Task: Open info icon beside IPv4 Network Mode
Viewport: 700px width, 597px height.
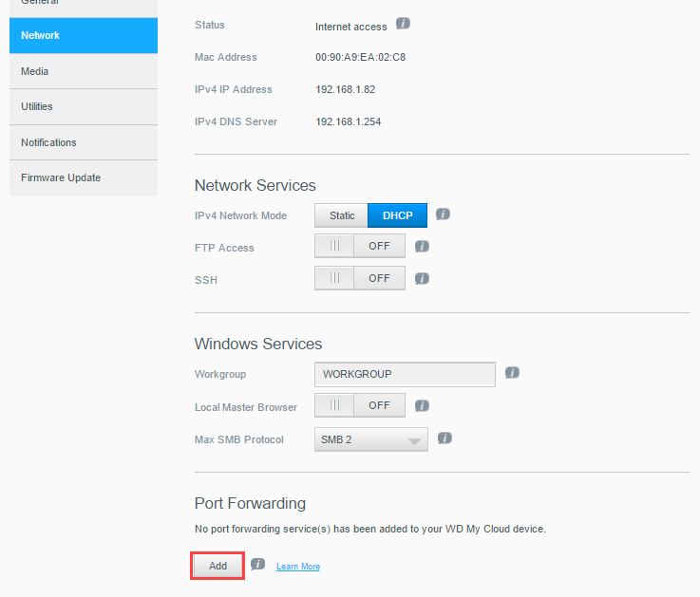Action: click(x=443, y=215)
